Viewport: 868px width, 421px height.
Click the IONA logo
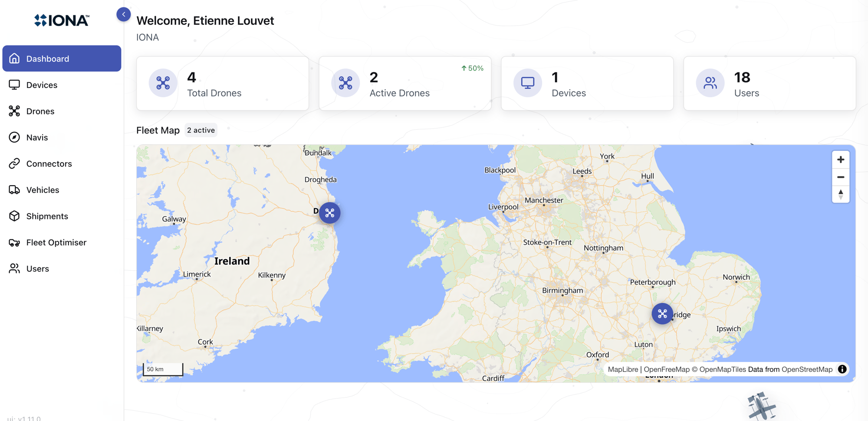click(61, 20)
